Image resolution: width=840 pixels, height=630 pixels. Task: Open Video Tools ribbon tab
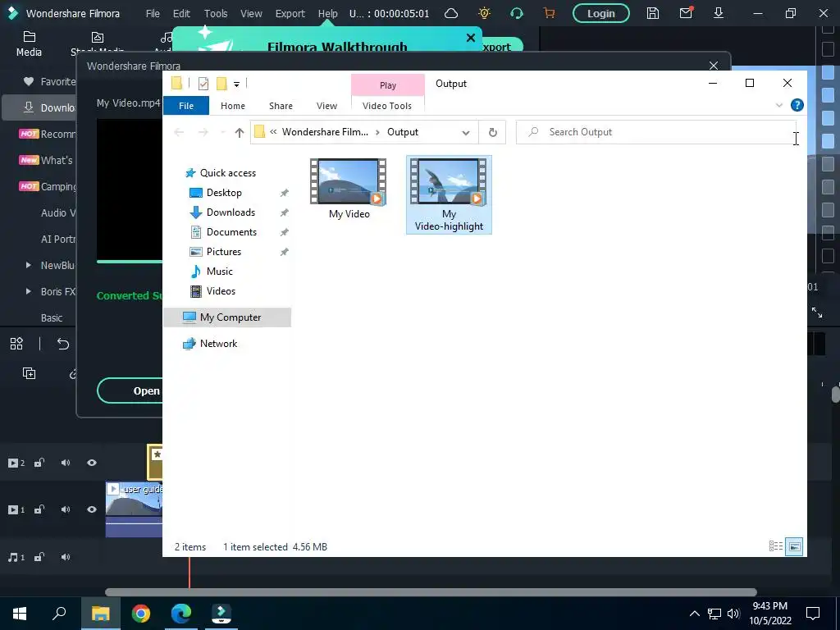387,106
